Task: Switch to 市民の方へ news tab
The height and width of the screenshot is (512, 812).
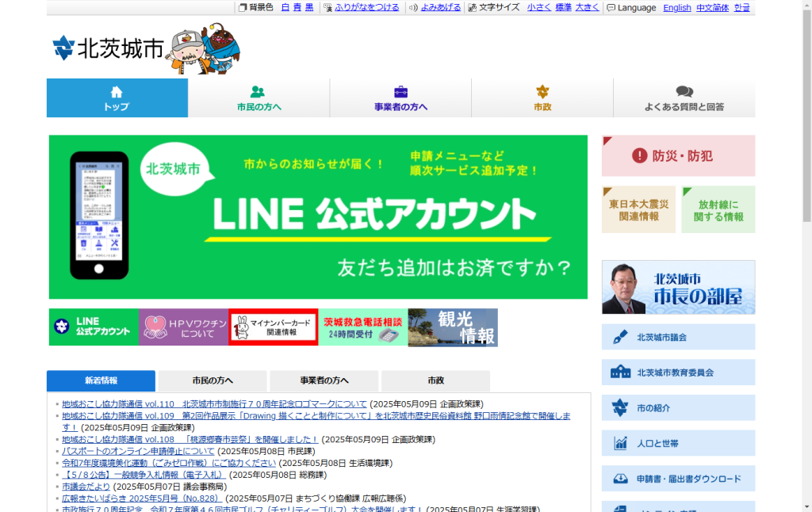Action: click(x=213, y=380)
